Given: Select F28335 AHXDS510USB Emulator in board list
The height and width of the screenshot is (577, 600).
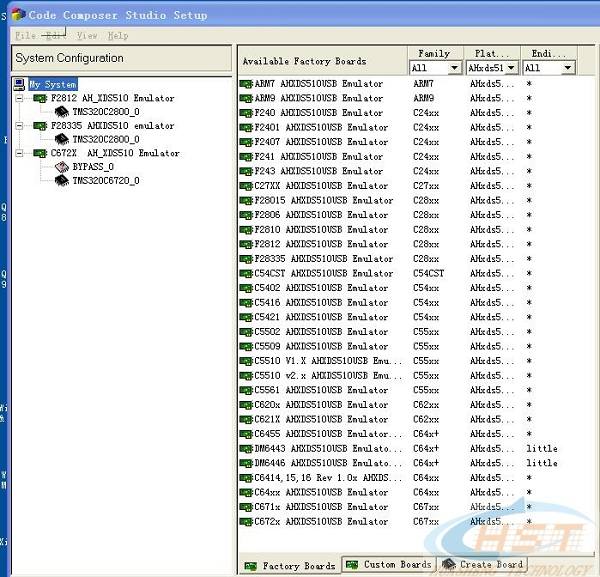Looking at the screenshot, I should pos(324,259).
